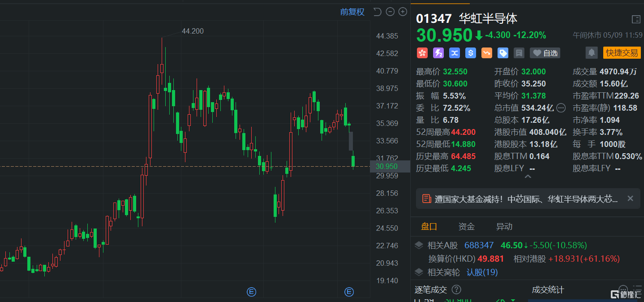This screenshot has width=644, height=302.
Task: Toggle the panel layout icon beside stock name
Action: (x=635, y=19)
